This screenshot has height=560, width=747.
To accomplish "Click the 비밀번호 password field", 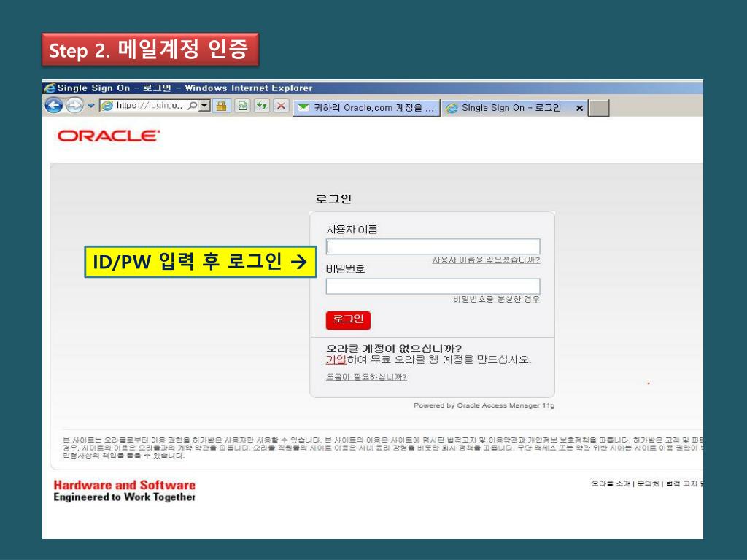I will point(433,286).
